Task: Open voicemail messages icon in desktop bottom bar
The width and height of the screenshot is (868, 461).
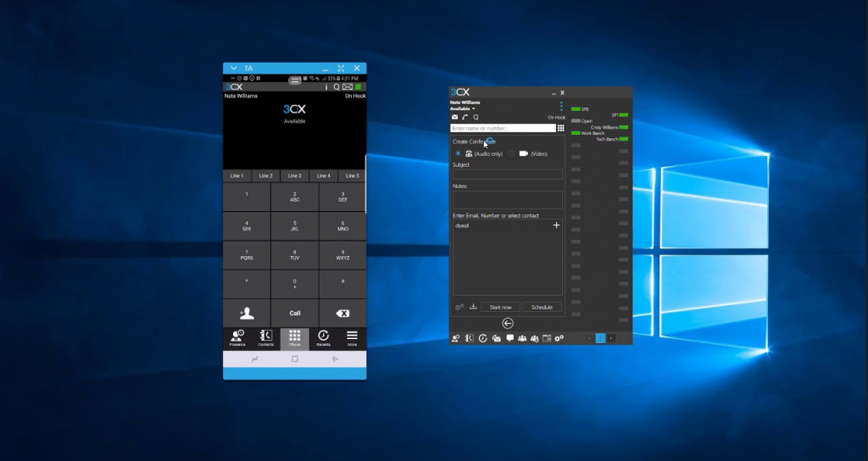Action: click(x=497, y=338)
